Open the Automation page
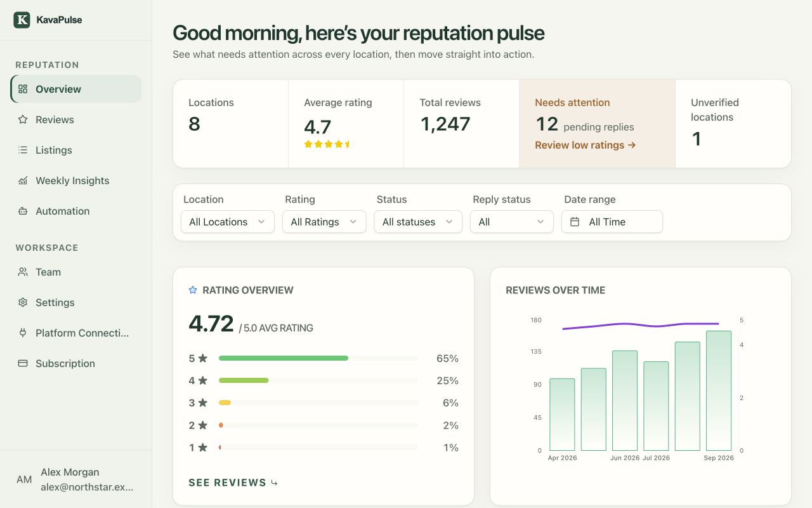 (x=76, y=211)
